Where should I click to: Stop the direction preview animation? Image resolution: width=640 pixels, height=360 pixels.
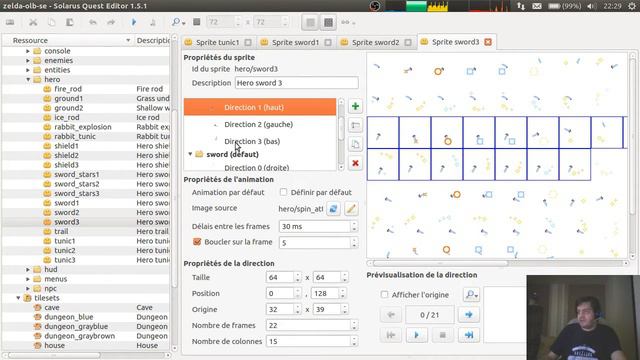(442, 335)
